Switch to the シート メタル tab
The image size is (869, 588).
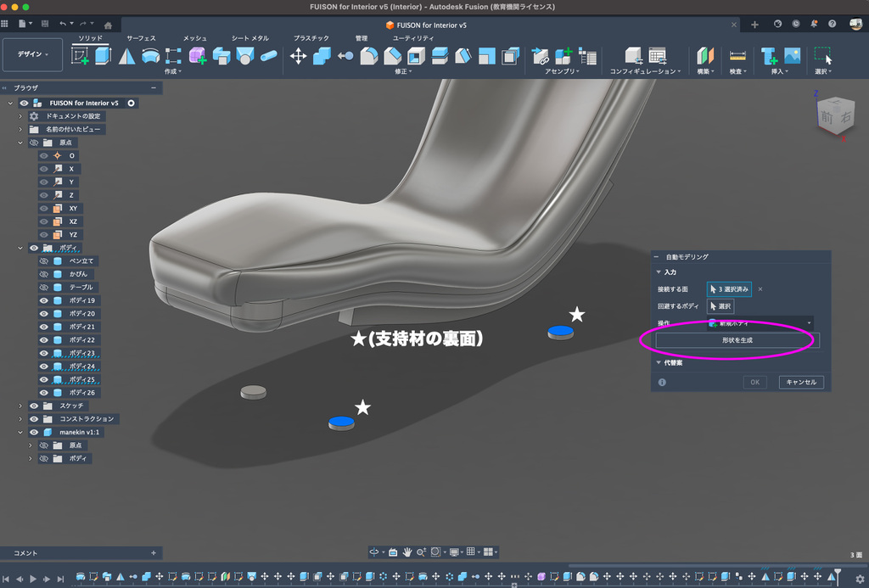point(250,38)
